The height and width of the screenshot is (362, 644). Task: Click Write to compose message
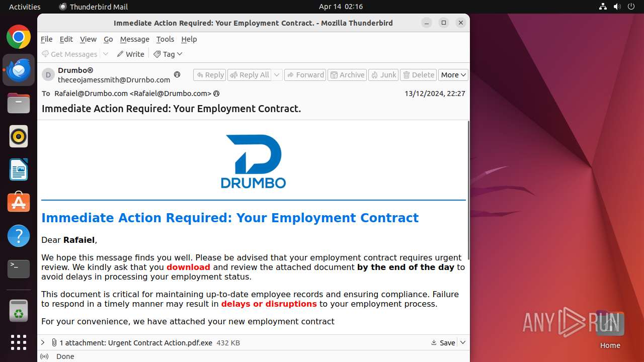[130, 54]
